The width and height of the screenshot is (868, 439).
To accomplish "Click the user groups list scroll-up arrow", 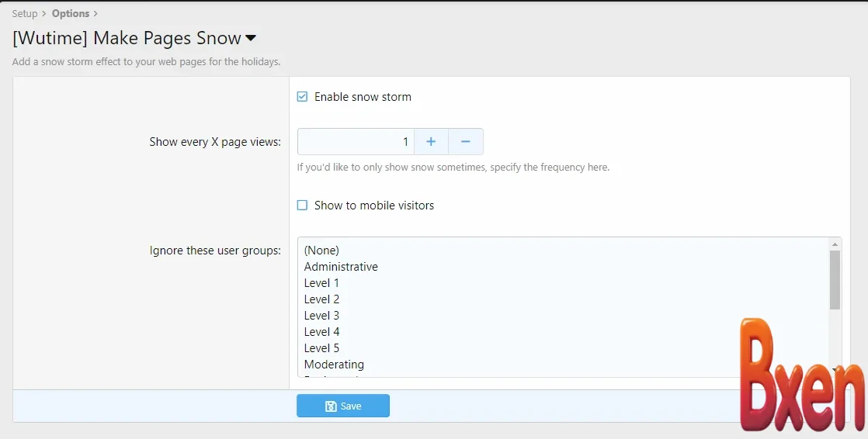I will click(x=835, y=244).
